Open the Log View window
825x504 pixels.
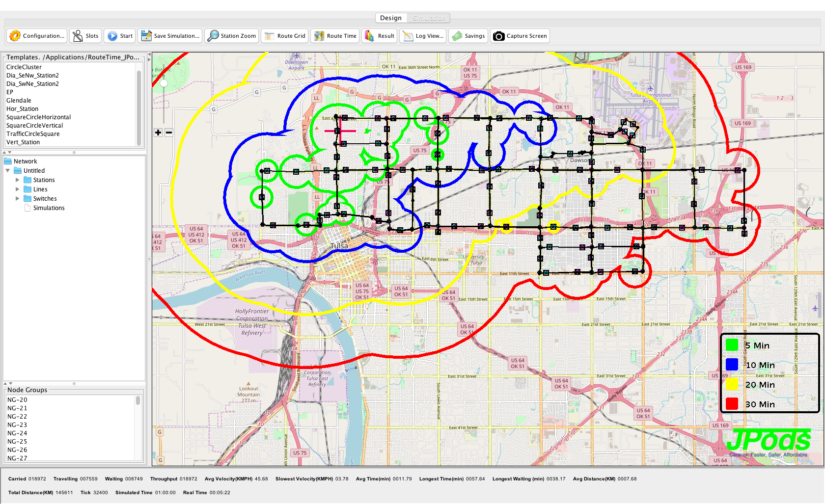point(423,36)
